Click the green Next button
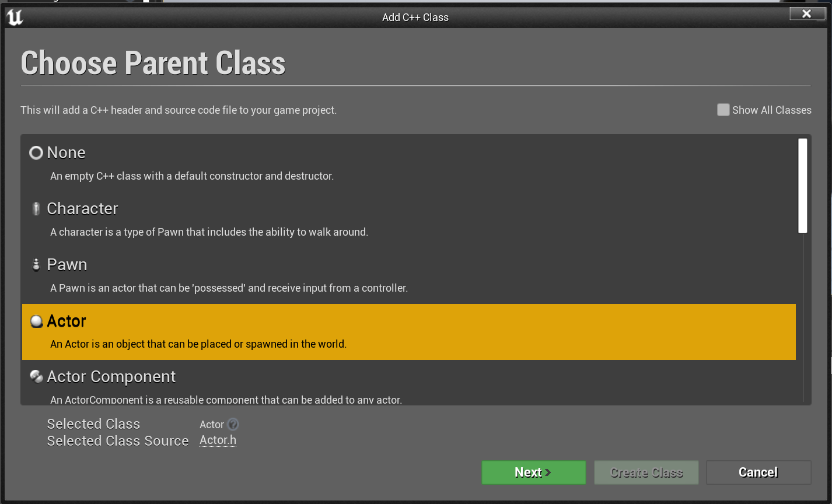 [534, 473]
